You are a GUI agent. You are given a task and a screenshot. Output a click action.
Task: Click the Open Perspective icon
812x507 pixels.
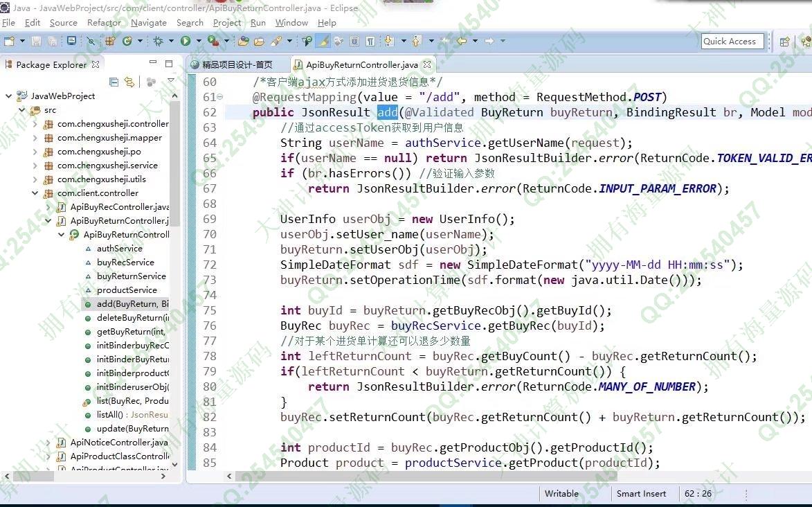pyautogui.click(x=784, y=42)
